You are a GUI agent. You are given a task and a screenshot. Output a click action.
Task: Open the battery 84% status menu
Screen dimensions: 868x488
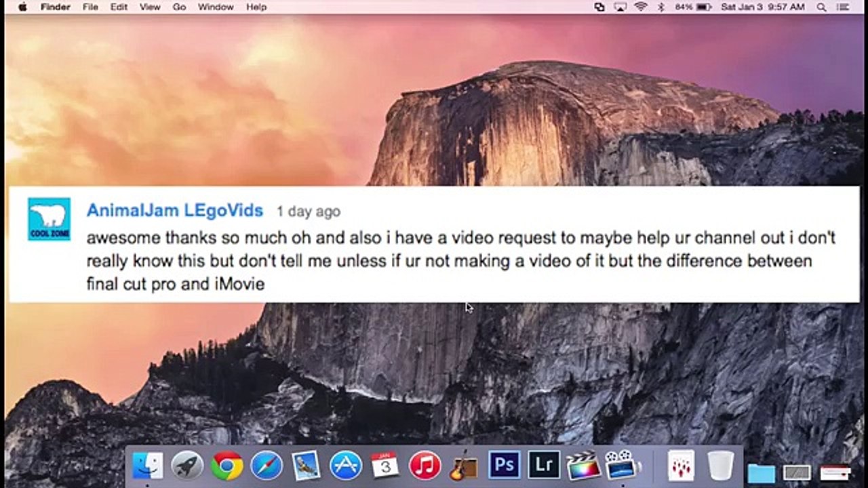[x=693, y=7]
